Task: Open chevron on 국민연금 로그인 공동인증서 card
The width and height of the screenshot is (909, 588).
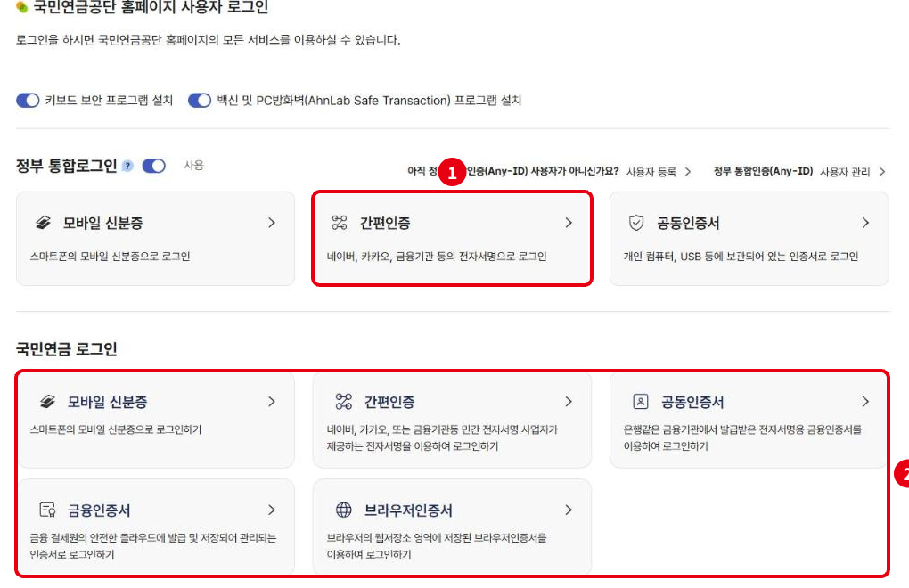Action: pyautogui.click(x=865, y=402)
